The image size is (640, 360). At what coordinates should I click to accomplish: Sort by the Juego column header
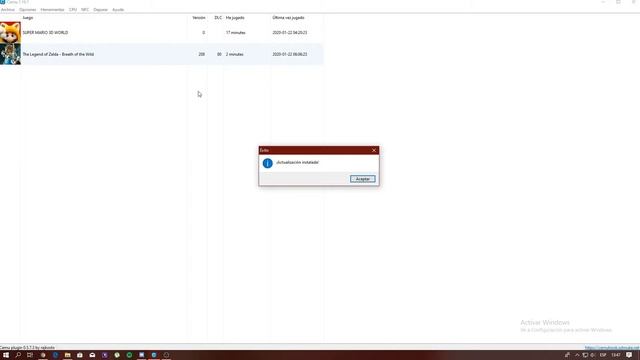(x=28, y=18)
